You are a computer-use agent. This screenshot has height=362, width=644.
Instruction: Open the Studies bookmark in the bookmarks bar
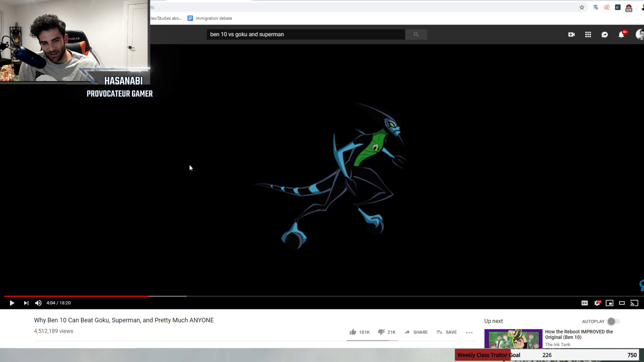166,18
